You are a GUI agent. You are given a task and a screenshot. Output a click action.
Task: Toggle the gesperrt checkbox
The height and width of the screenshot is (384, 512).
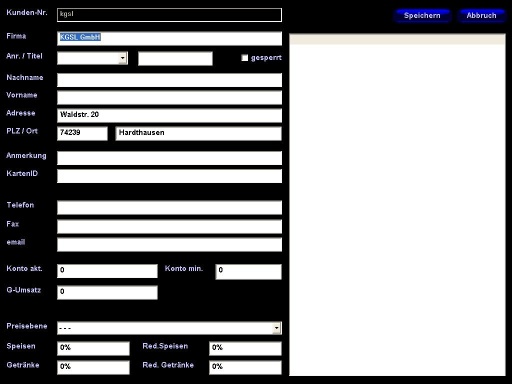(245, 58)
